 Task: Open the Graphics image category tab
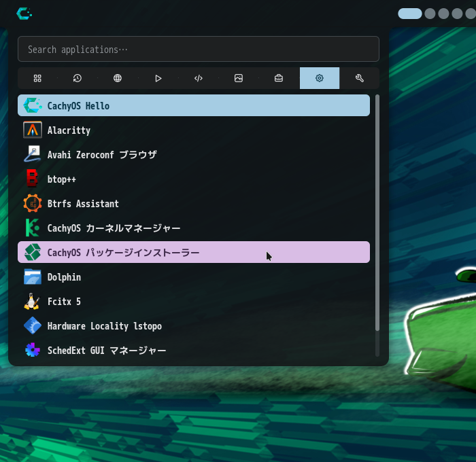click(239, 78)
